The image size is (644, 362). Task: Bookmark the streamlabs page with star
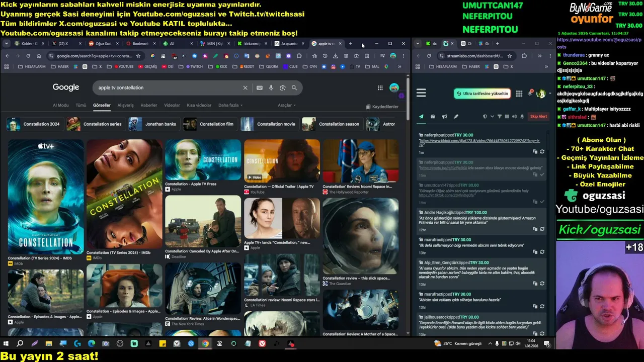[x=510, y=56]
